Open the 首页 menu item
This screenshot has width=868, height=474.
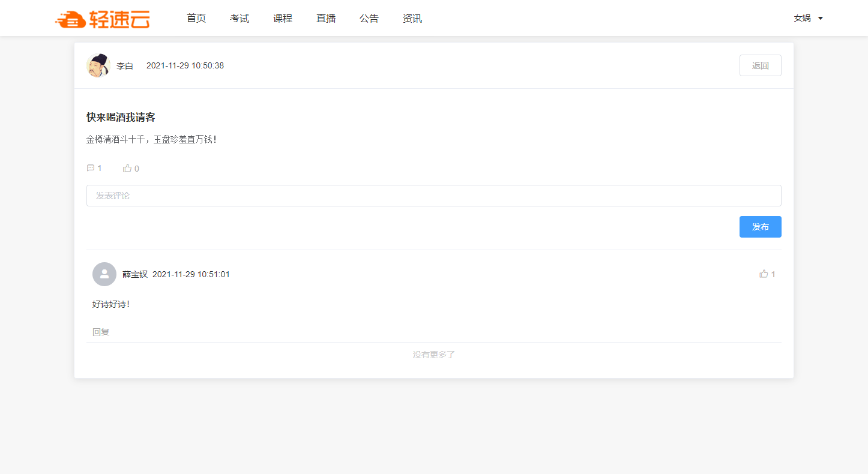(x=196, y=19)
